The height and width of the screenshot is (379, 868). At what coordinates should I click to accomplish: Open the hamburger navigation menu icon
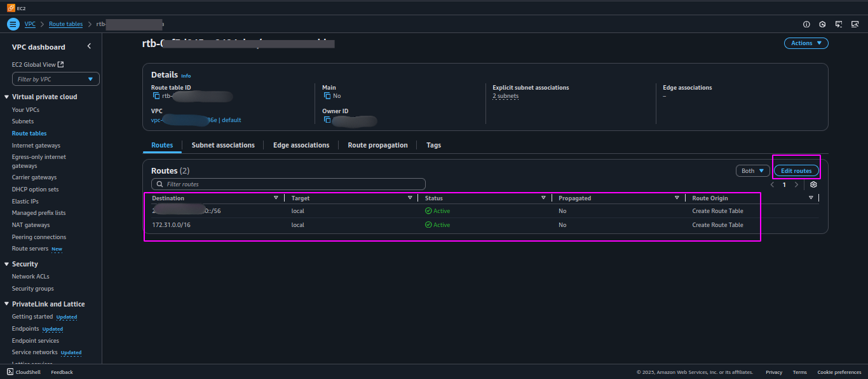click(x=13, y=24)
